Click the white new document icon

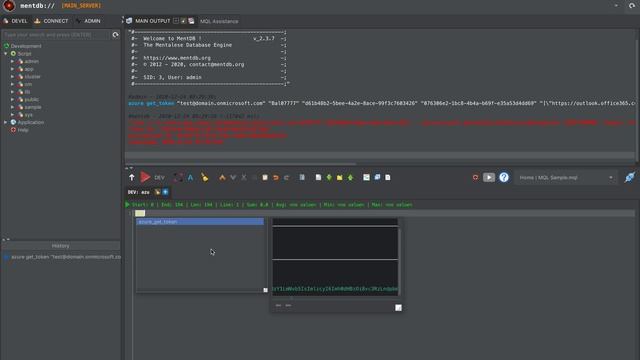[318, 178]
